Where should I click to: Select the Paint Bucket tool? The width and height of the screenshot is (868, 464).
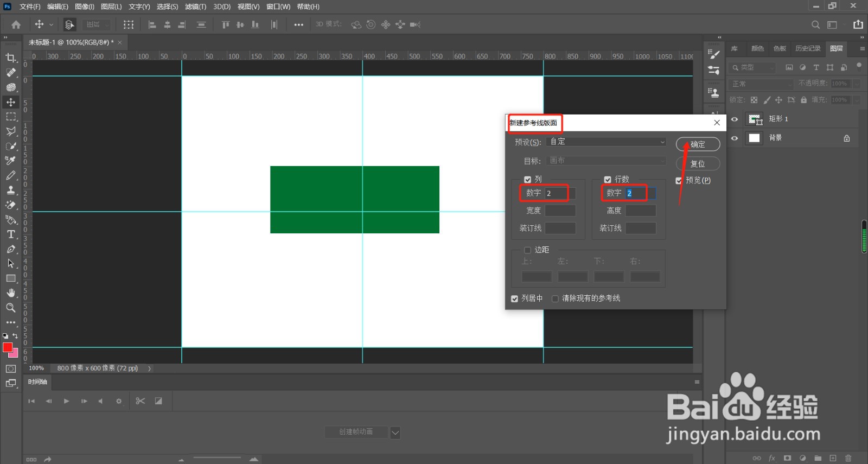point(10,220)
